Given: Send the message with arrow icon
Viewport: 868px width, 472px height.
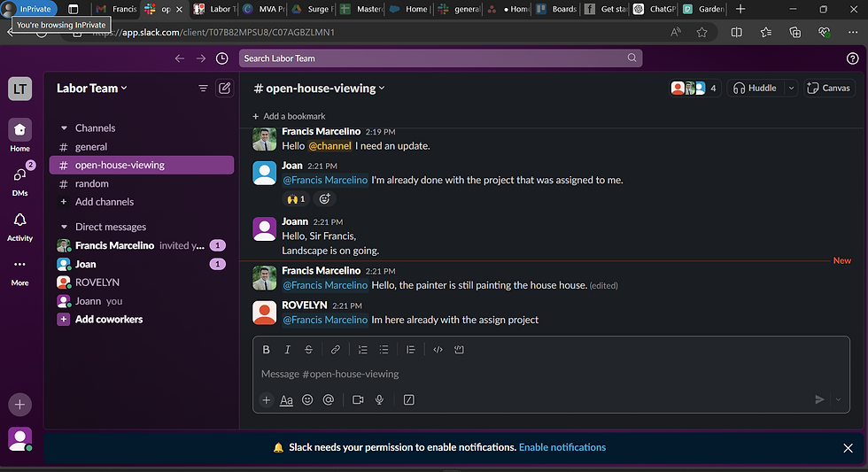Looking at the screenshot, I should (x=819, y=399).
